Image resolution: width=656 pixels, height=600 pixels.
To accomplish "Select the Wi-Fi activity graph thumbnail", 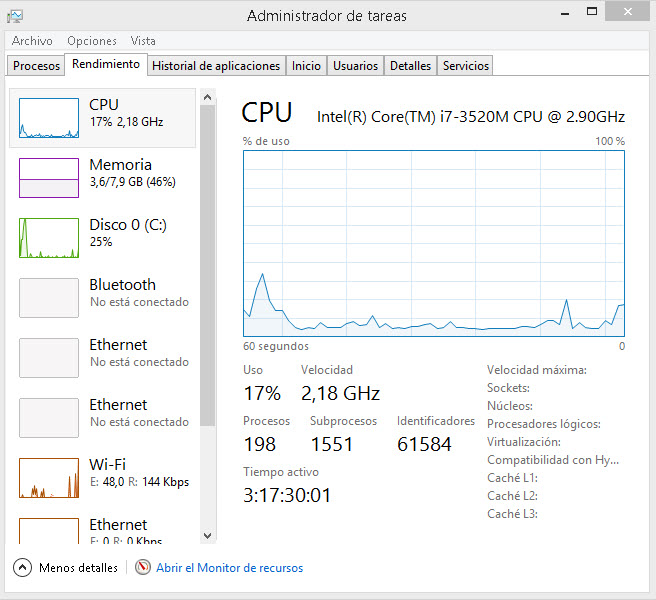I will pos(49,478).
